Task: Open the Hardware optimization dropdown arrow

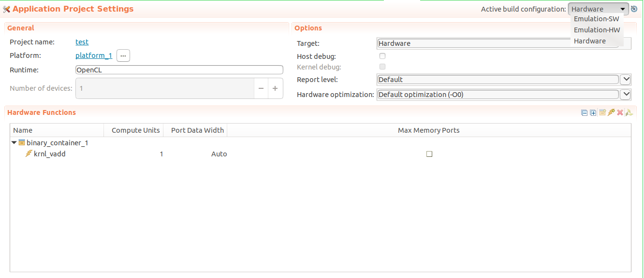Action: (625, 94)
